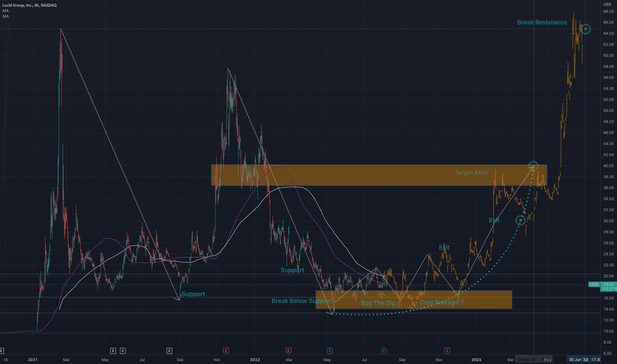
Task: Select the circle marker on the dotted curve near 30.00
Action: point(520,220)
